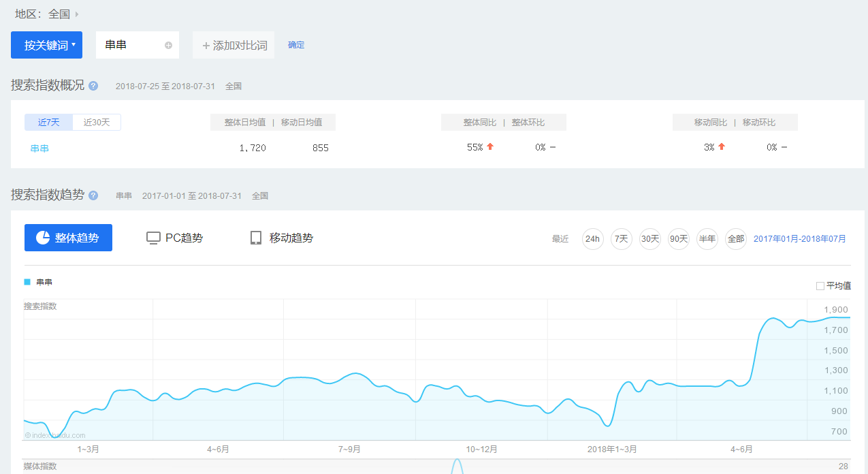868x474 pixels.
Task: Click 确定 to confirm keyword
Action: click(296, 45)
